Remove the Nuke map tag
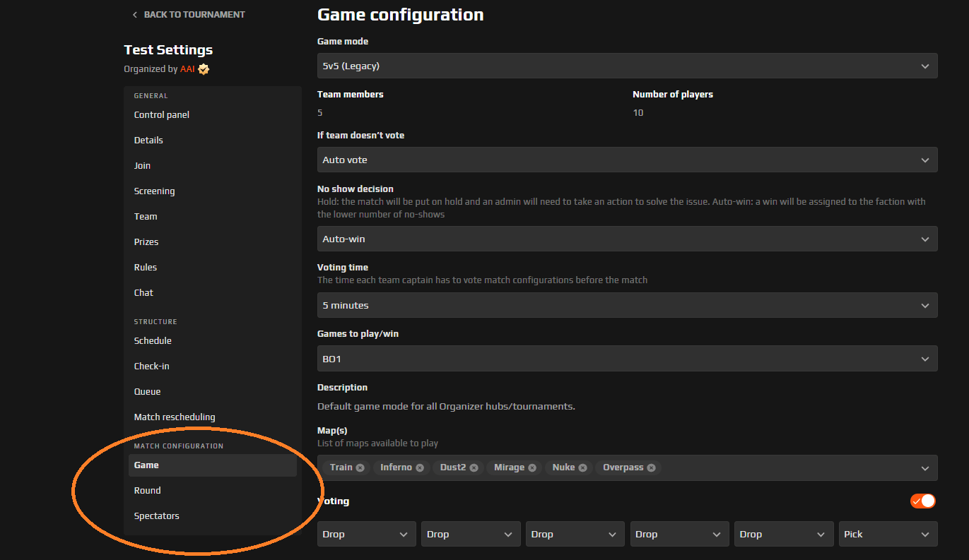Image resolution: width=969 pixels, height=560 pixels. click(582, 467)
